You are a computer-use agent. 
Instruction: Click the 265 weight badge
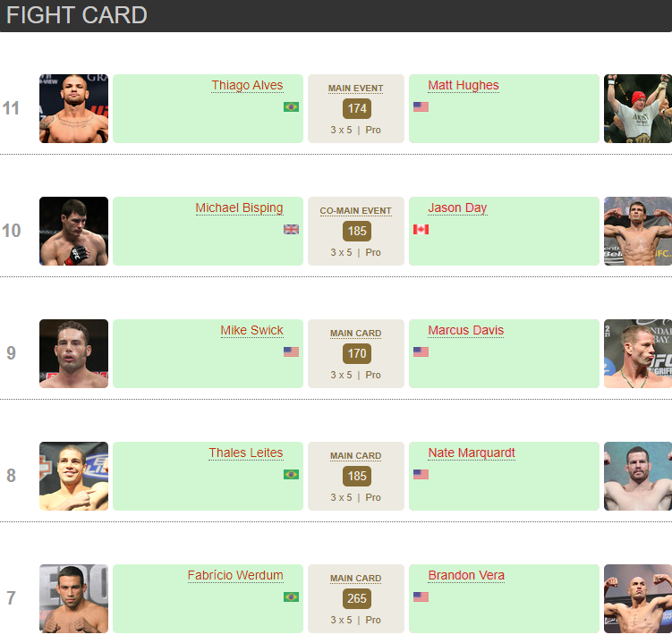coord(356,599)
